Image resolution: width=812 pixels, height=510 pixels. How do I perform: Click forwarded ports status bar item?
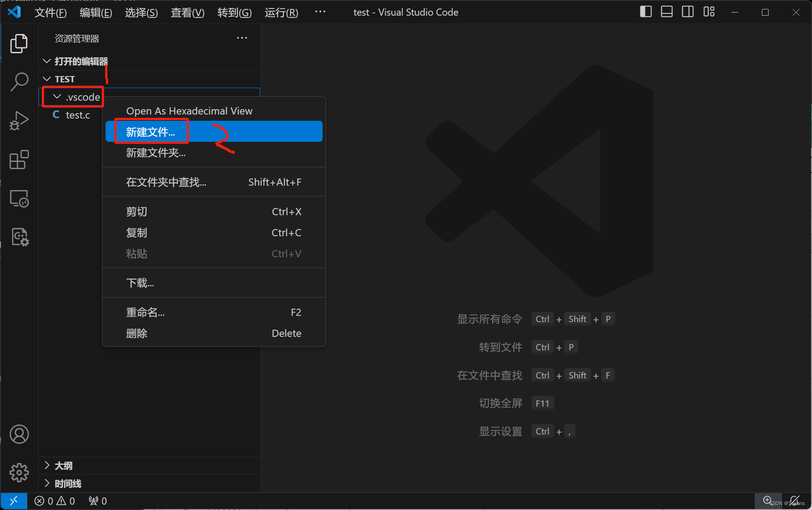[98, 501]
